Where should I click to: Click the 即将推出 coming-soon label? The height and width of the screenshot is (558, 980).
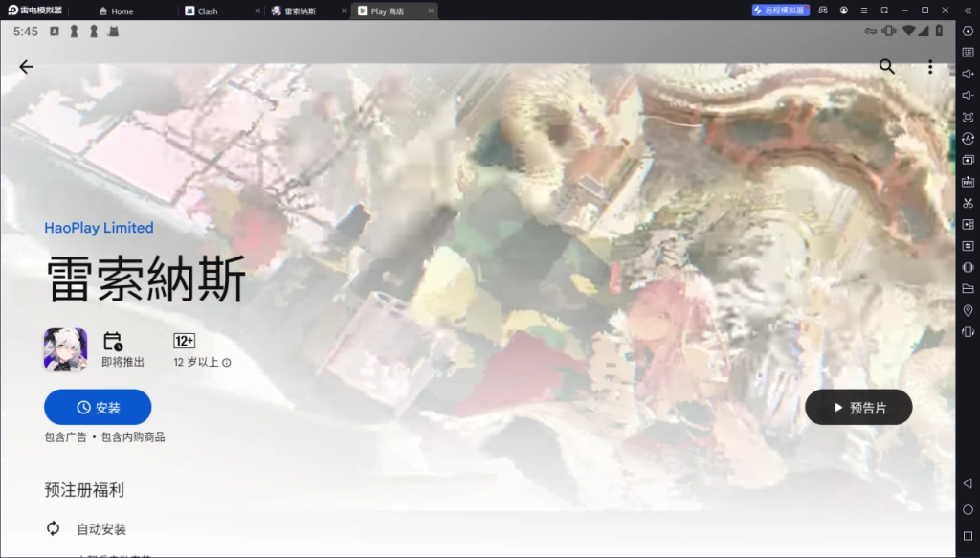coord(122,362)
